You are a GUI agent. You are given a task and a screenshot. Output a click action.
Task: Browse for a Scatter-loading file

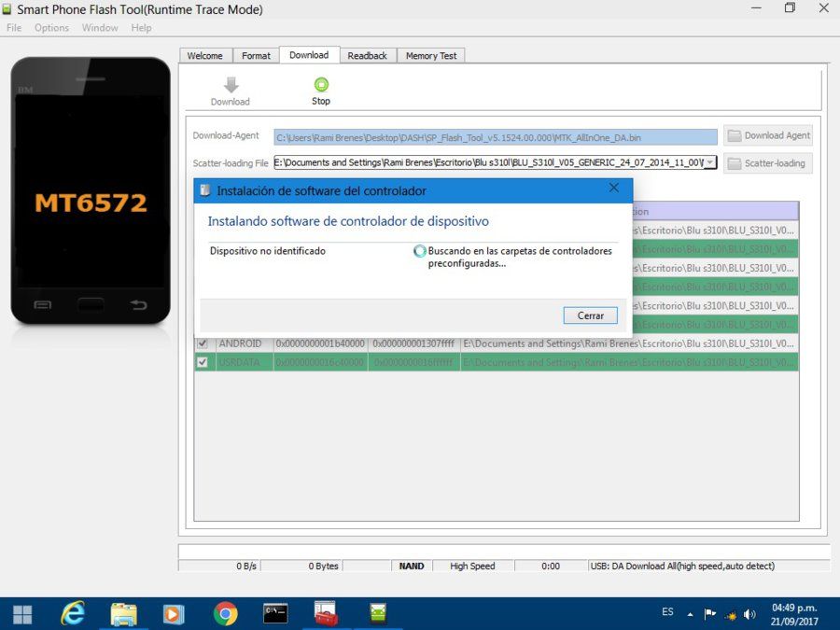click(768, 163)
